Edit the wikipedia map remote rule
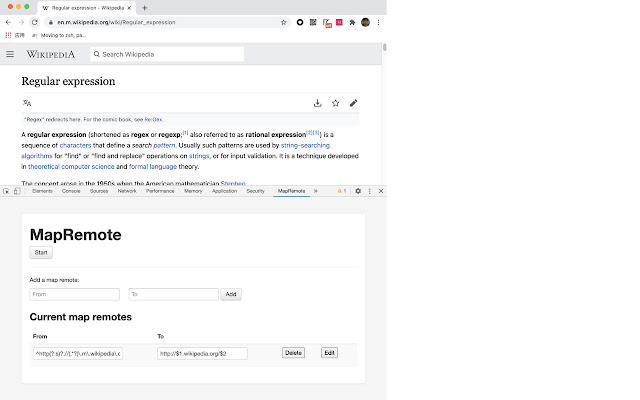This screenshot has height=400, width=640. (x=329, y=353)
